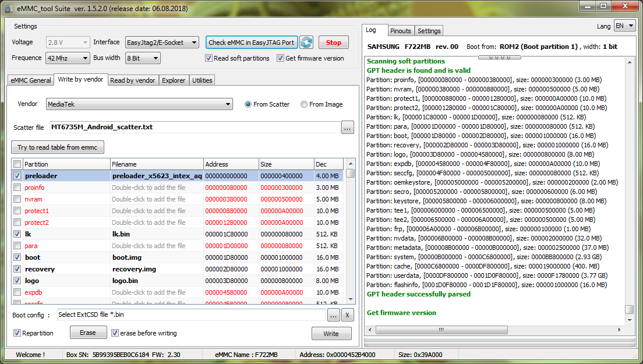Screen dimensions: 643x364
Task: Click the Scatter file path field
Action: 195,127
